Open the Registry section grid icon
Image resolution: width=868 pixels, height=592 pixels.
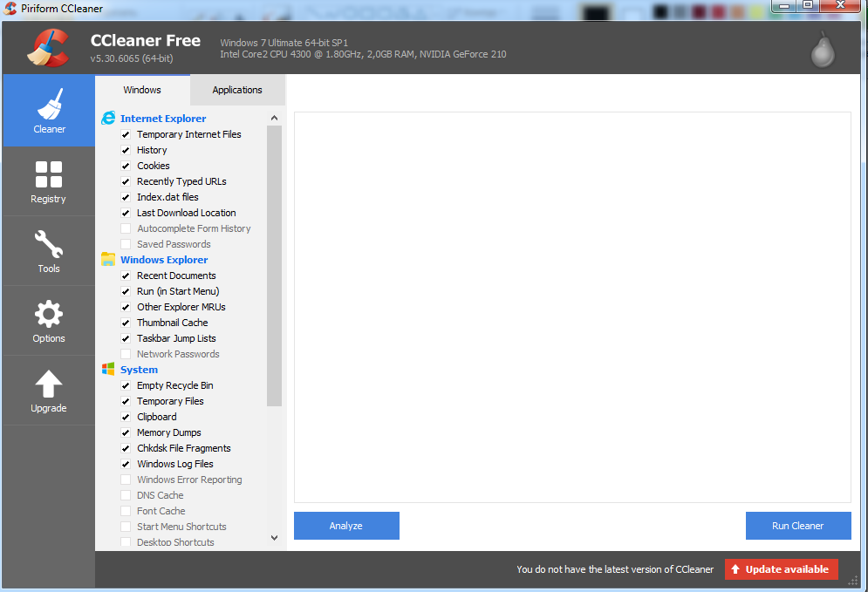(x=49, y=174)
